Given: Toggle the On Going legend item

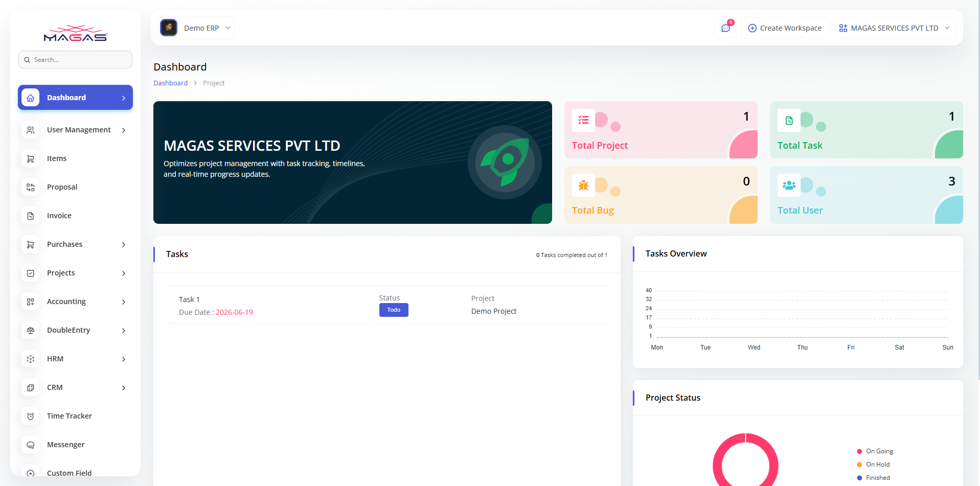Looking at the screenshot, I should 875,451.
